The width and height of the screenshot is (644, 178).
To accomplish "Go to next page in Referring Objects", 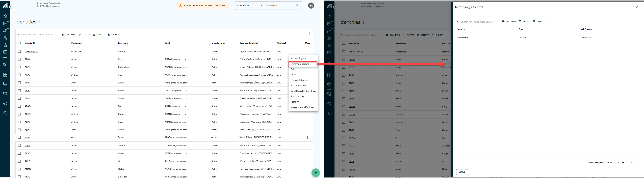I will (637, 163).
